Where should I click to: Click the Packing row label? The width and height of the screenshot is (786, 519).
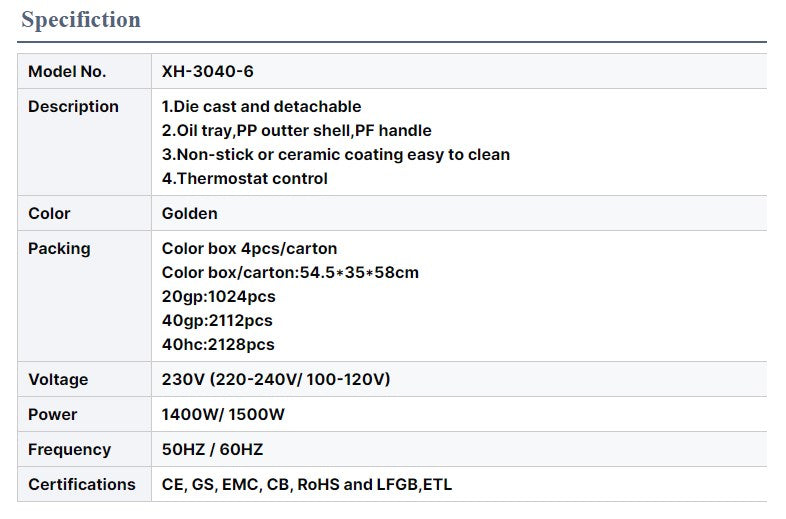point(59,248)
